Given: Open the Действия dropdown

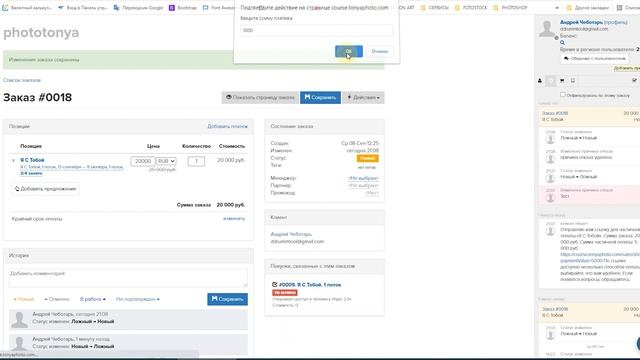Looking at the screenshot, I should click(x=363, y=98).
